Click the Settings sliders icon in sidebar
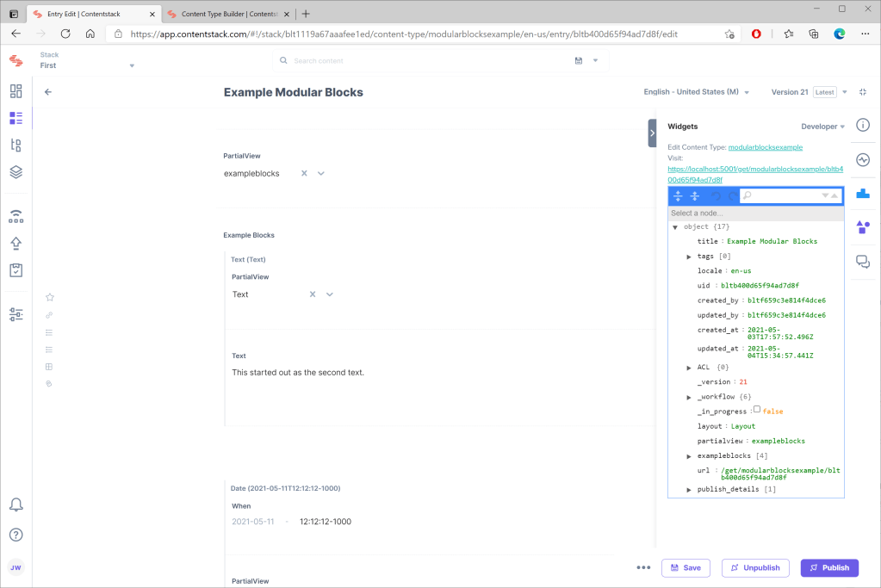The width and height of the screenshot is (881, 588). pyautogui.click(x=16, y=314)
